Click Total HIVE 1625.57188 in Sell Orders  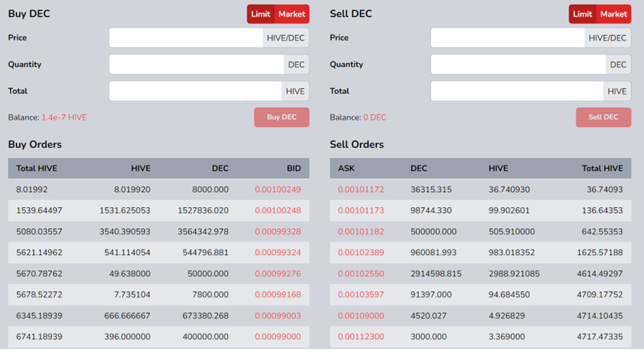[x=599, y=252]
